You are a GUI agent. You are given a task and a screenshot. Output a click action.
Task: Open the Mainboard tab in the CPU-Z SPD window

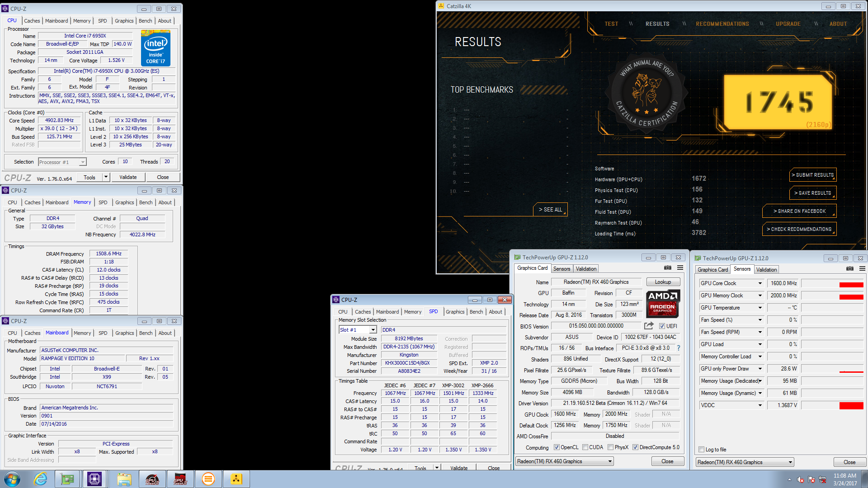click(387, 312)
